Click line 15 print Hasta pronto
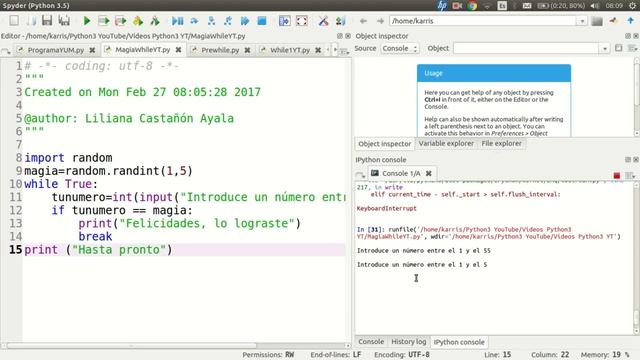Screen dimensions: 640x360 coord(98,249)
